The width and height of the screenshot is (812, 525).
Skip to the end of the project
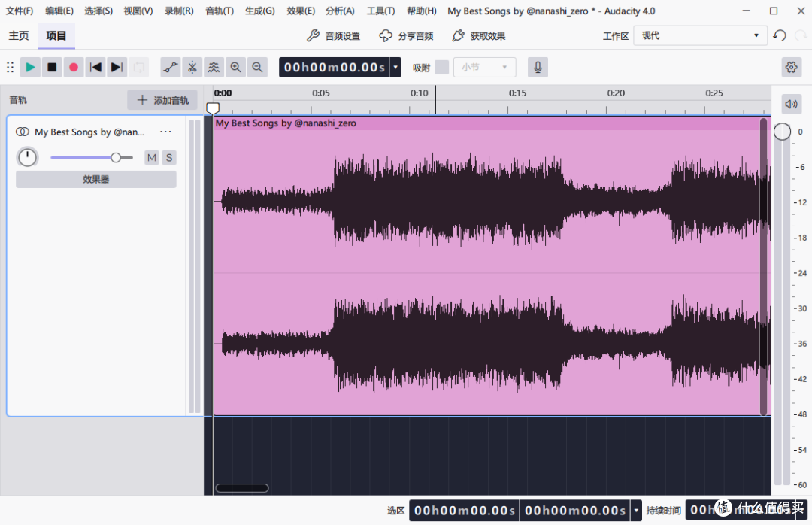pos(117,68)
